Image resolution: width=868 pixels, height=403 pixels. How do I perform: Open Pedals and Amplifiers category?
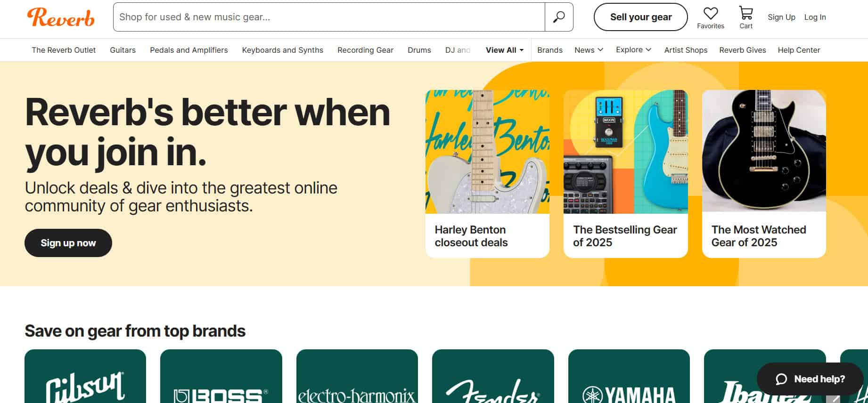click(188, 50)
